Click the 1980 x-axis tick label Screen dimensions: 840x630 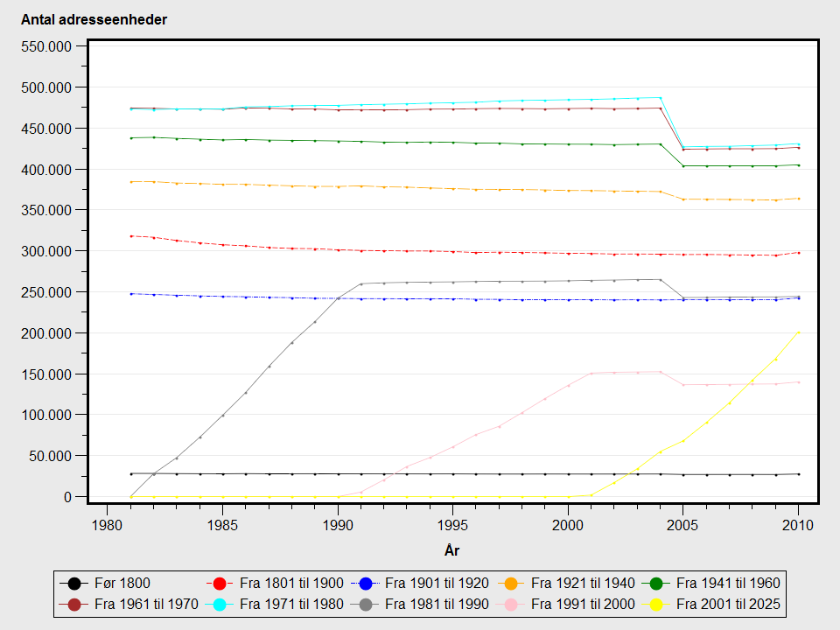click(107, 525)
